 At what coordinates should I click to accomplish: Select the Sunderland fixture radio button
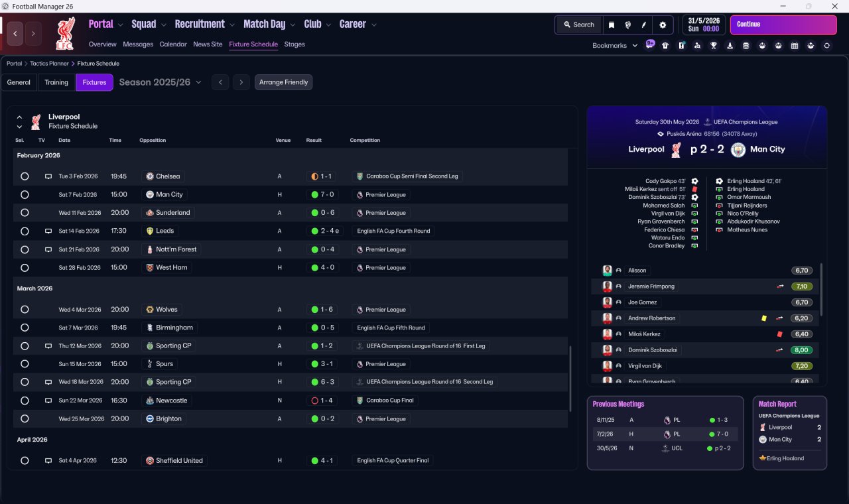click(25, 213)
